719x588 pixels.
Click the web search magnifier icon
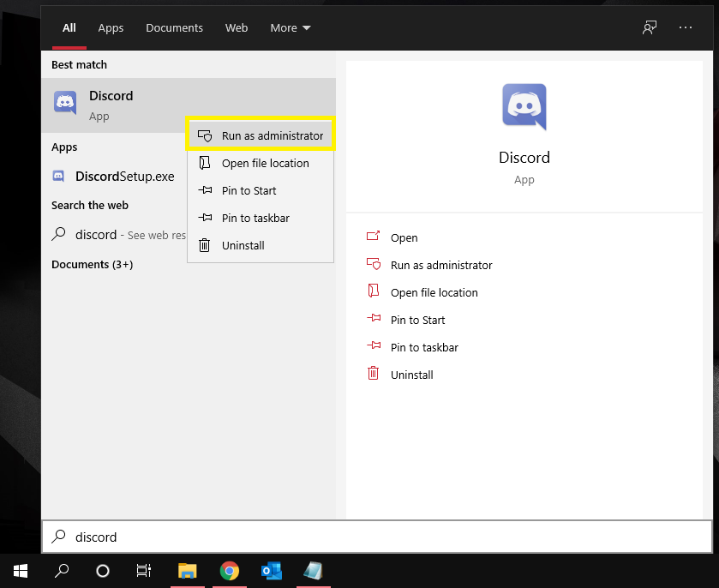pyautogui.click(x=58, y=234)
